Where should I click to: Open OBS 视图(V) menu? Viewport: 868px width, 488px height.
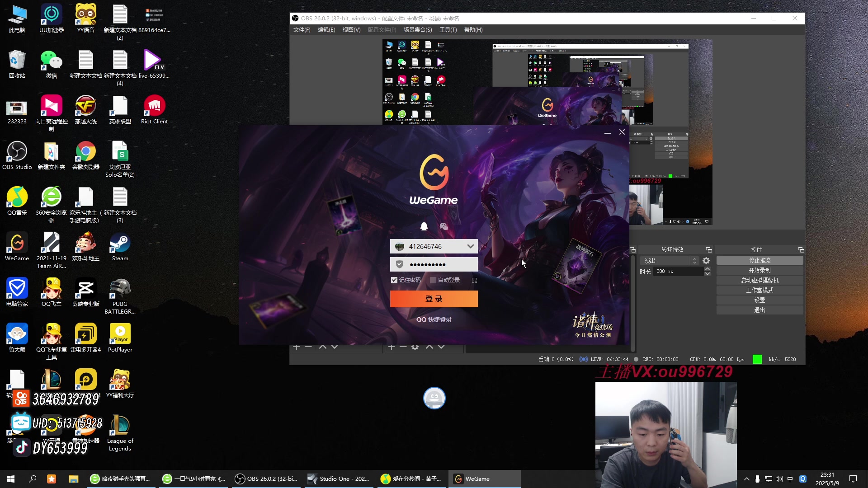click(351, 30)
